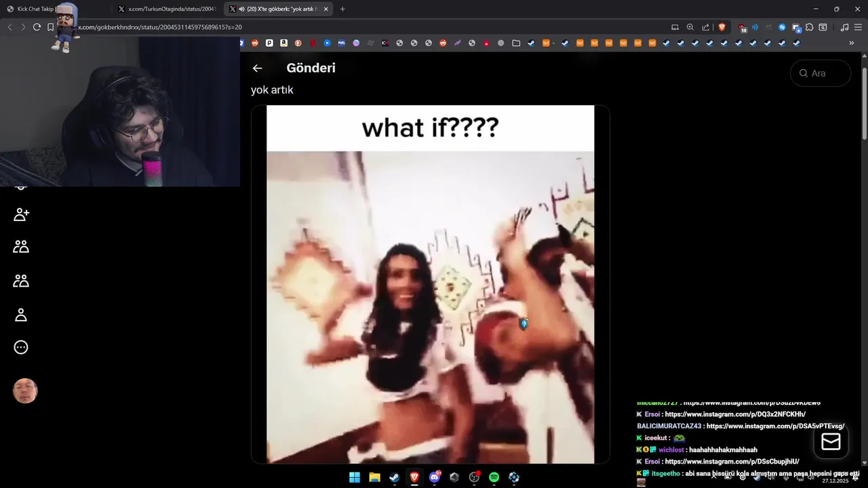Click the bookmark-this-page icon
Viewport: 868px width, 488px height.
pyautogui.click(x=50, y=27)
